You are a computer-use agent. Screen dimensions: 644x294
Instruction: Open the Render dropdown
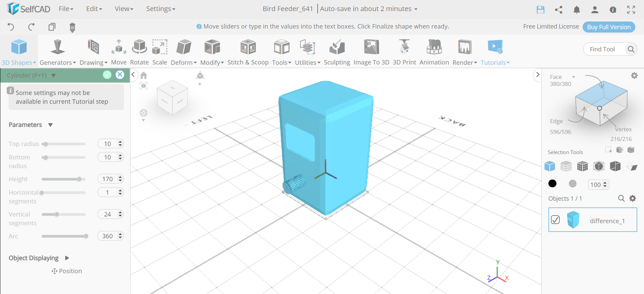click(x=465, y=52)
